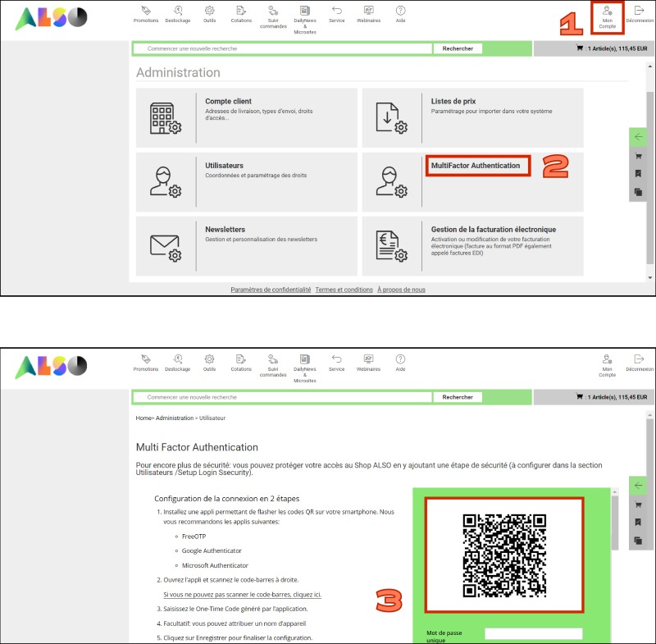
Task: Focus the search field on the Administration page
Action: click(283, 48)
